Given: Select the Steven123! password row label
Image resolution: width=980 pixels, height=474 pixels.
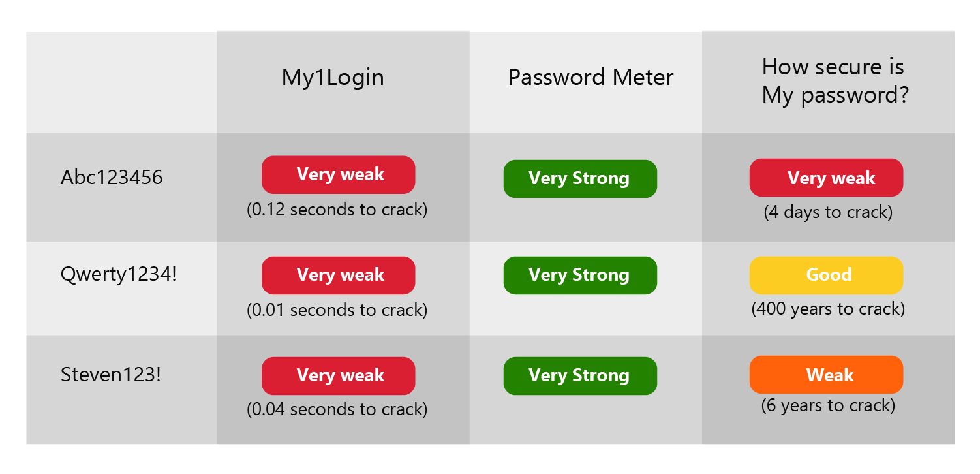Looking at the screenshot, I should pos(110,375).
